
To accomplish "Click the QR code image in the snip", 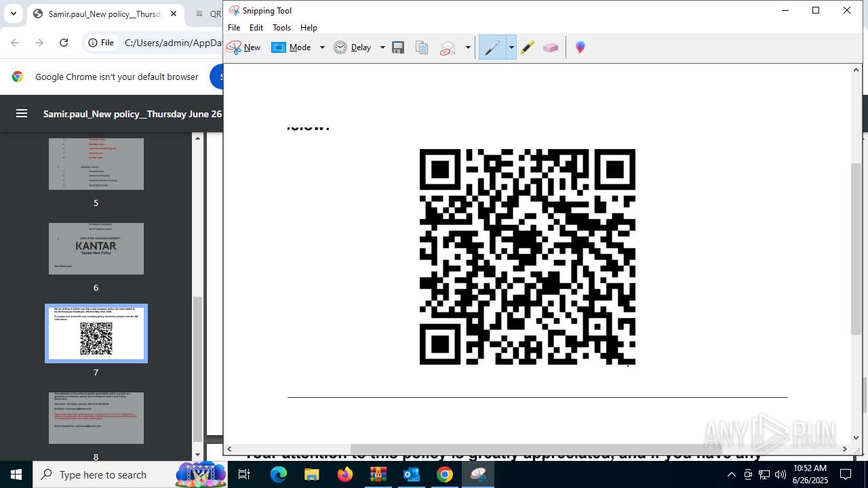I will coord(528,257).
